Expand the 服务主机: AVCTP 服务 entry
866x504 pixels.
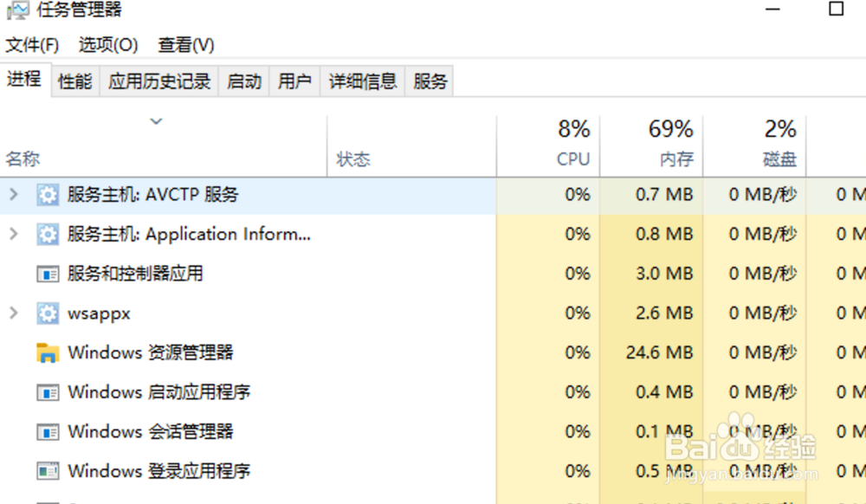click(x=14, y=194)
